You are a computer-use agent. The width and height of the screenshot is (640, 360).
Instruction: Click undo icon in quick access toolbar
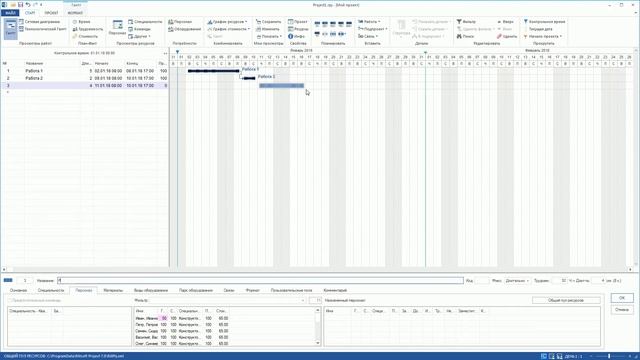(28, 4)
